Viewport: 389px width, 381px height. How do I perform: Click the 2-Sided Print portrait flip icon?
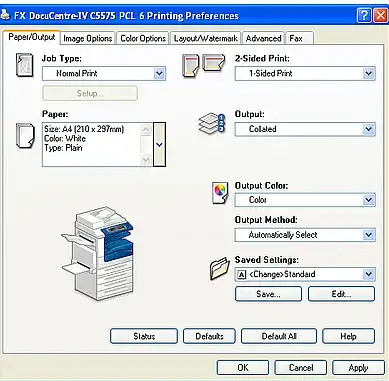click(190, 66)
